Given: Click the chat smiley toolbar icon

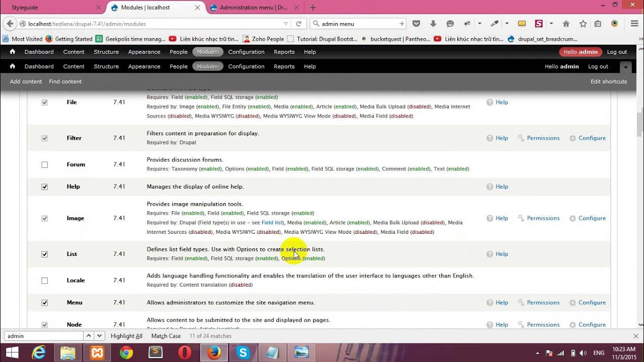Looking at the screenshot, I should click(x=450, y=24).
